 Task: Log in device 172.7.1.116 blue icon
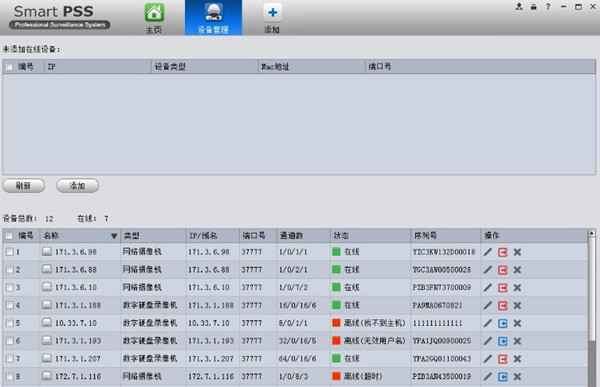point(503,377)
